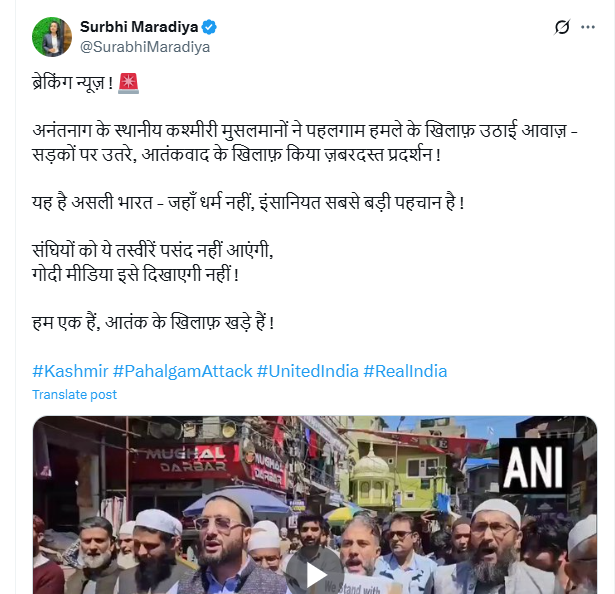Click the Surbhi Maradiya display name

click(139, 27)
